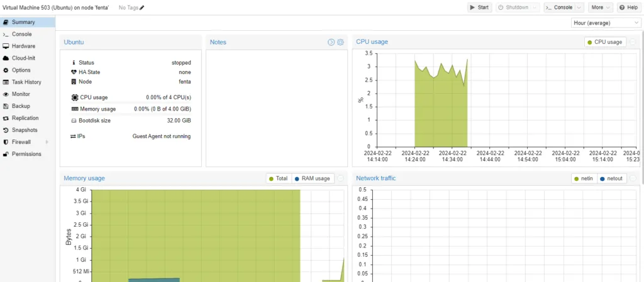Click the Memory usage icon
The height and width of the screenshot is (282, 644).
point(75,109)
